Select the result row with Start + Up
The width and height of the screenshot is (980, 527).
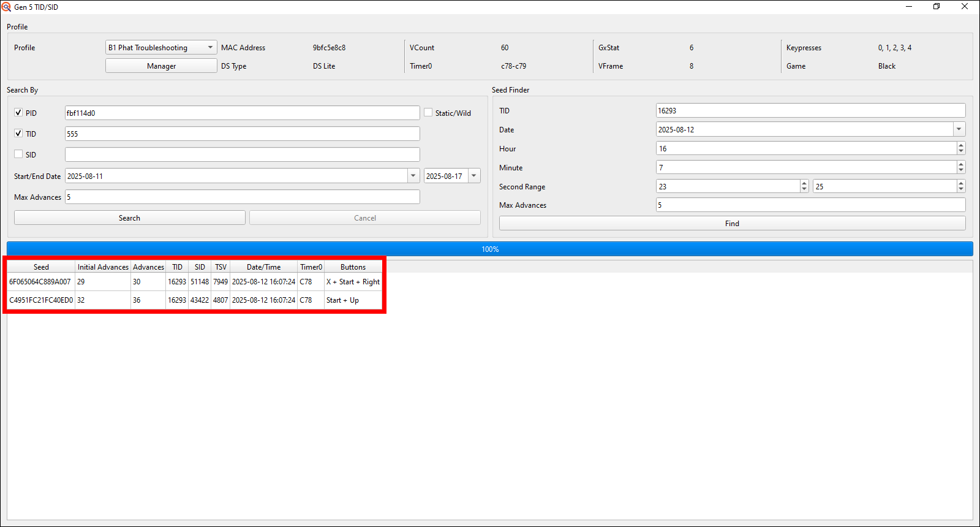pos(343,300)
